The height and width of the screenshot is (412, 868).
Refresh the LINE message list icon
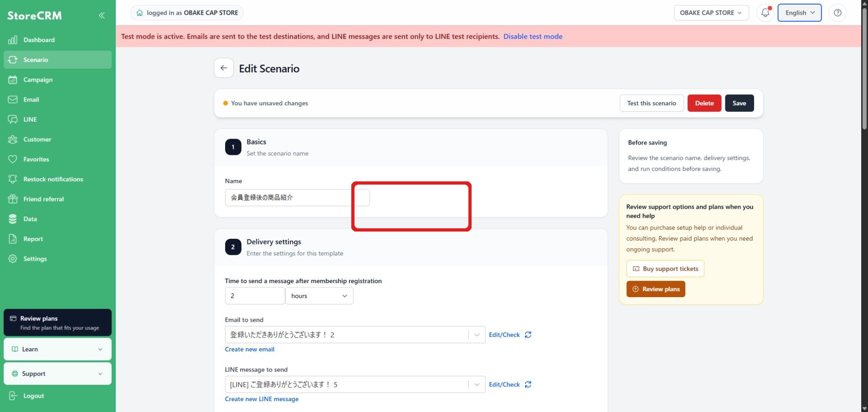[528, 385]
